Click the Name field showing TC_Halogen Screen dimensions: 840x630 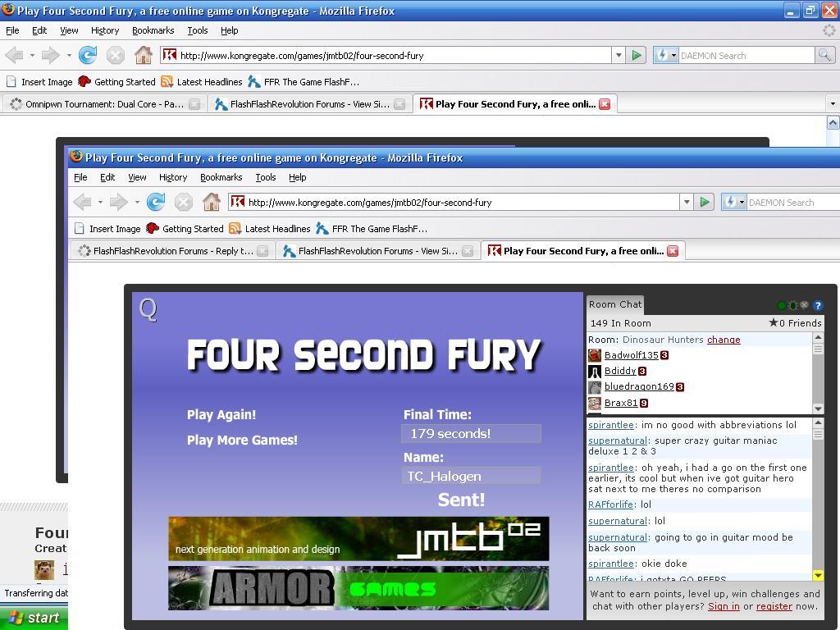tap(471, 476)
